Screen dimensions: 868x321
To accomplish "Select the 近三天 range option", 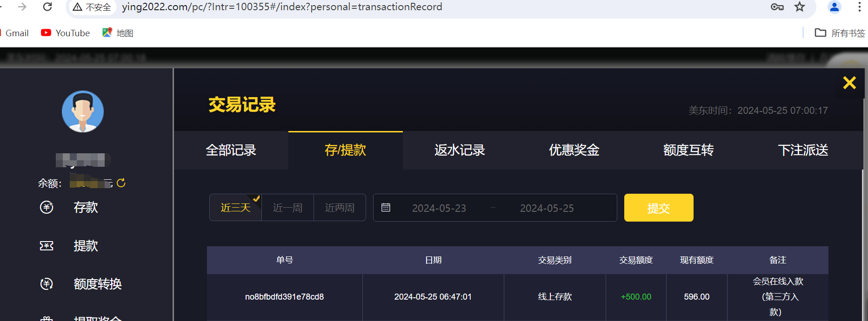I will (236, 208).
